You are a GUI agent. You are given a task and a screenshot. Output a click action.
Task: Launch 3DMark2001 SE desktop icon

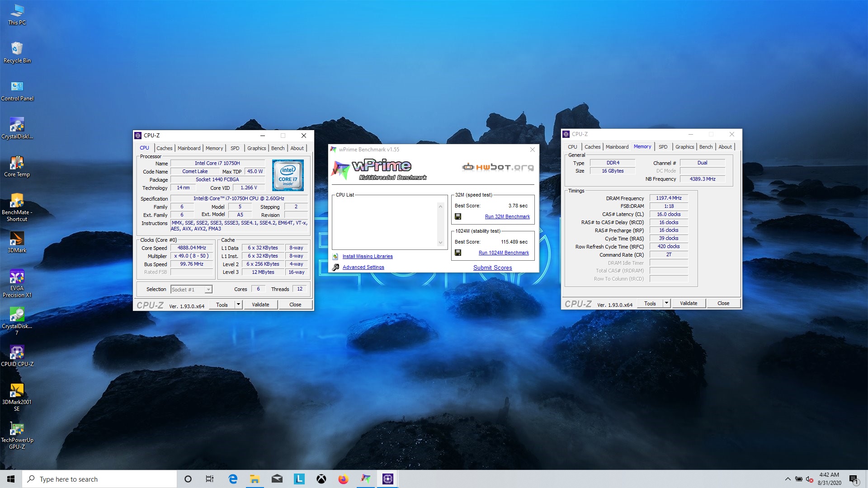(17, 397)
